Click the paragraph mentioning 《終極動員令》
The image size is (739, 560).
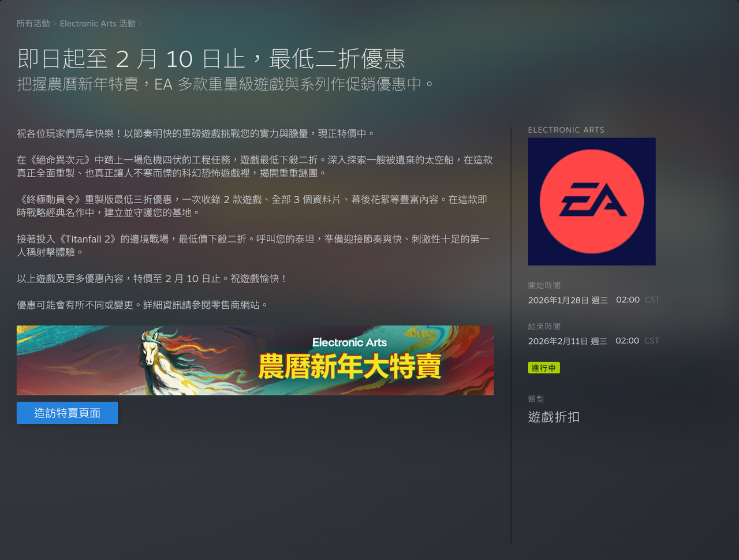(252, 206)
